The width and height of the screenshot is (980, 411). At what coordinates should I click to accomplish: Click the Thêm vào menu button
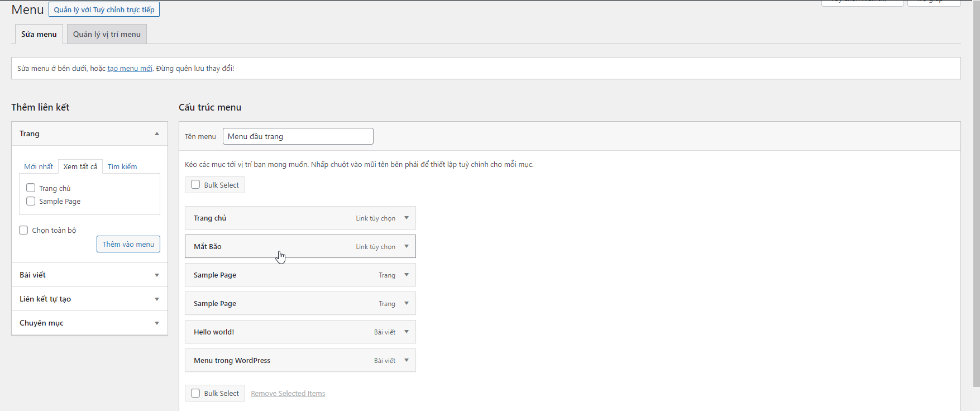point(128,244)
